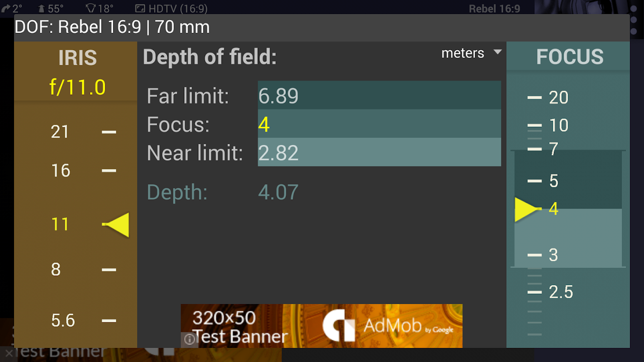Click the Far limit value 6.89
644x362 pixels.
tap(379, 95)
